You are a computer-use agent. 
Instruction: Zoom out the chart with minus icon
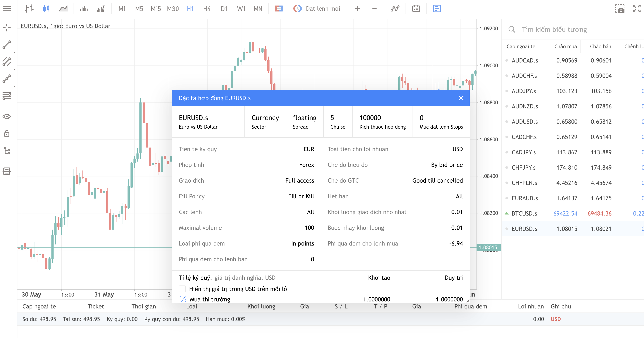click(374, 9)
